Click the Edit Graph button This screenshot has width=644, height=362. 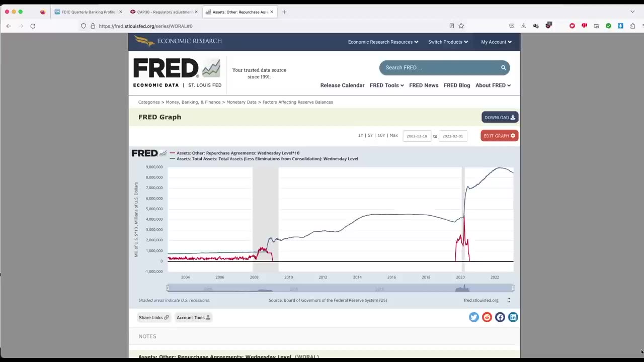coord(499,136)
